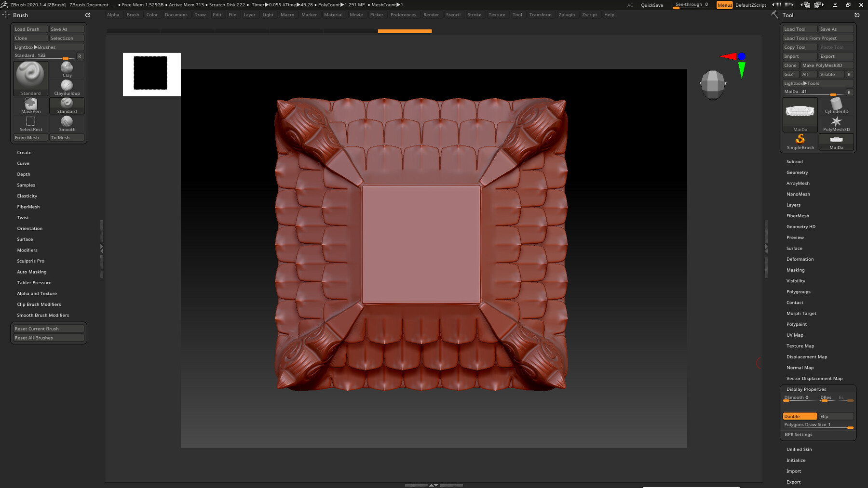Open the Render menu
This screenshot has height=488, width=868.
pyautogui.click(x=431, y=14)
